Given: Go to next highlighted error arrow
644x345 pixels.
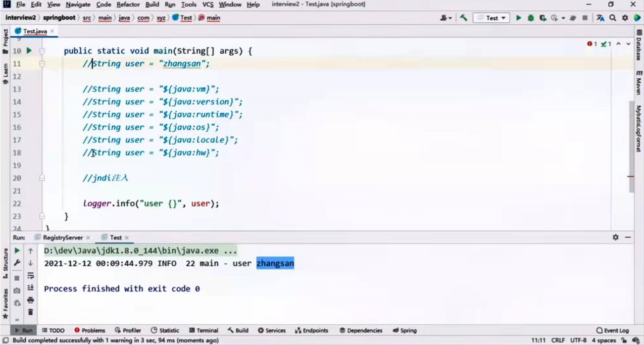Looking at the screenshot, I should point(629,44).
